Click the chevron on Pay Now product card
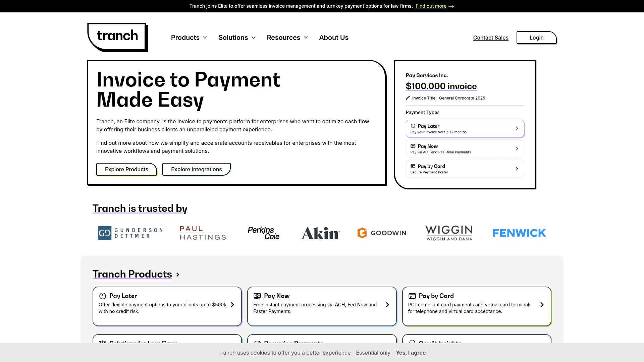 (387, 305)
